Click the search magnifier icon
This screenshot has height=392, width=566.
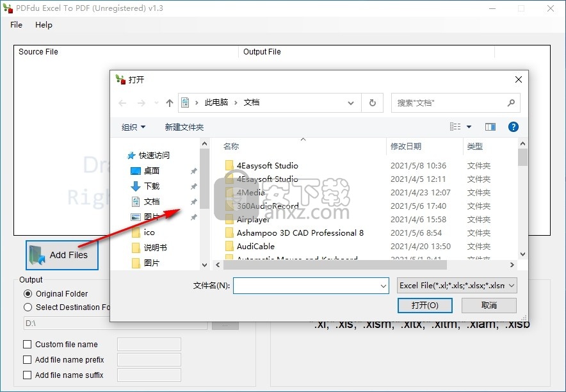pyautogui.click(x=511, y=102)
